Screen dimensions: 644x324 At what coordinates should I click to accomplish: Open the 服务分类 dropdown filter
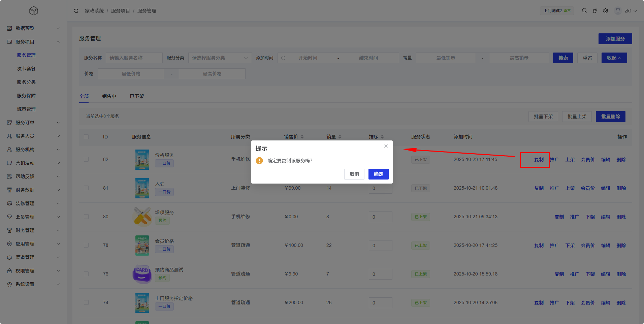(x=220, y=58)
